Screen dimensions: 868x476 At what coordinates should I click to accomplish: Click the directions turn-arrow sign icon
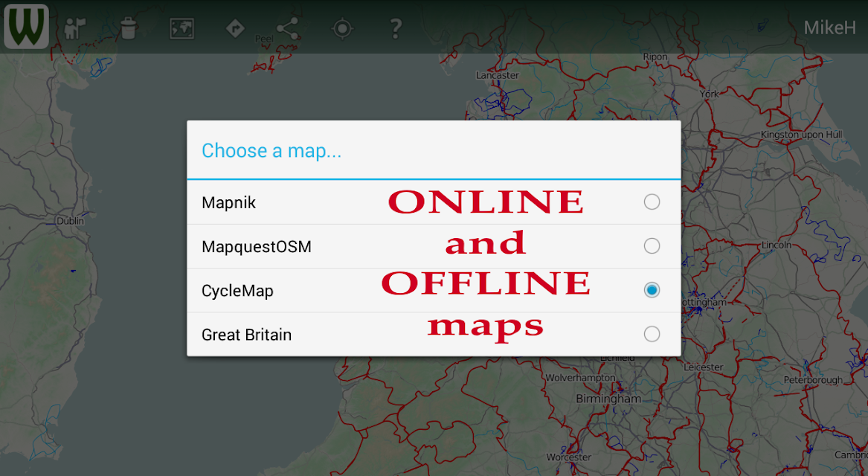point(235,28)
